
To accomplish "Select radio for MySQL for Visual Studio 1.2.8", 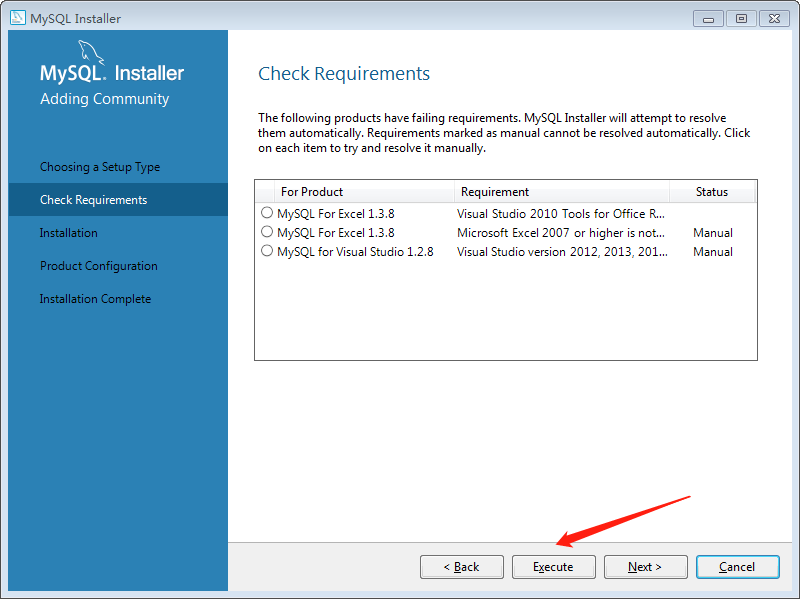I will tap(267, 251).
